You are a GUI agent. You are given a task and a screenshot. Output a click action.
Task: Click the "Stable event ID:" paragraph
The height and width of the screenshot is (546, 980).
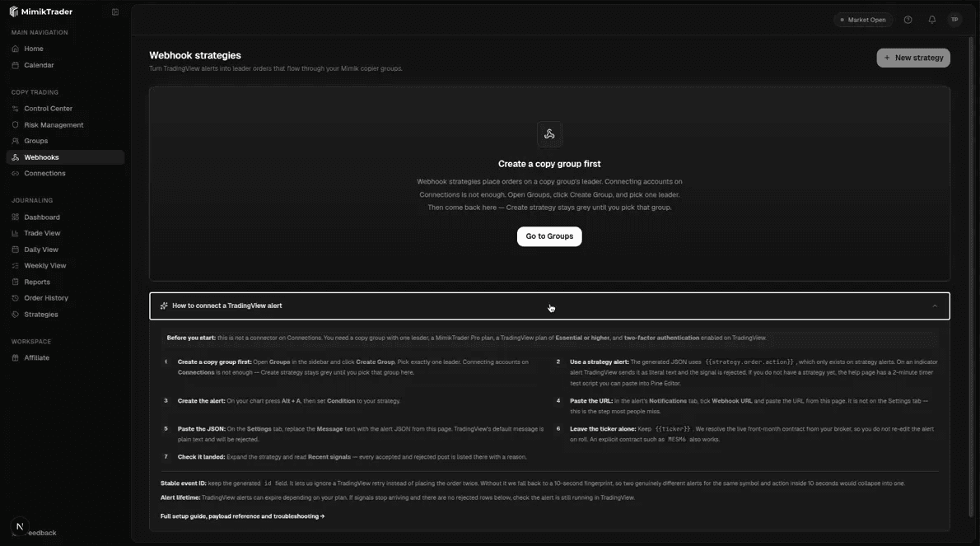(533, 483)
